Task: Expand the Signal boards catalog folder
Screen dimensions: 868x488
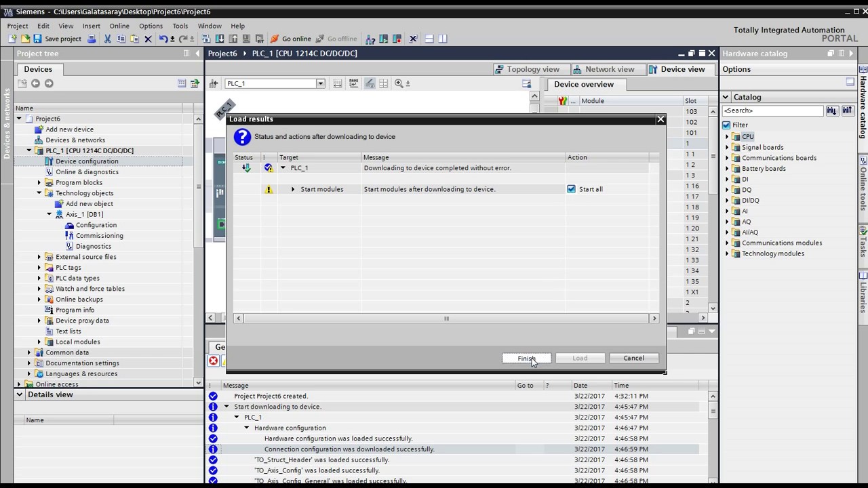Action: pos(727,147)
